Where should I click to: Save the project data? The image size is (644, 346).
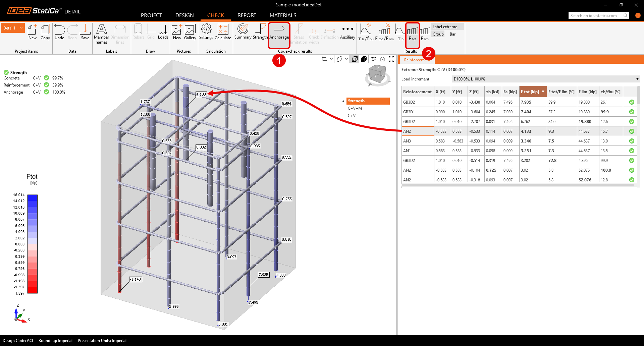pos(85,32)
